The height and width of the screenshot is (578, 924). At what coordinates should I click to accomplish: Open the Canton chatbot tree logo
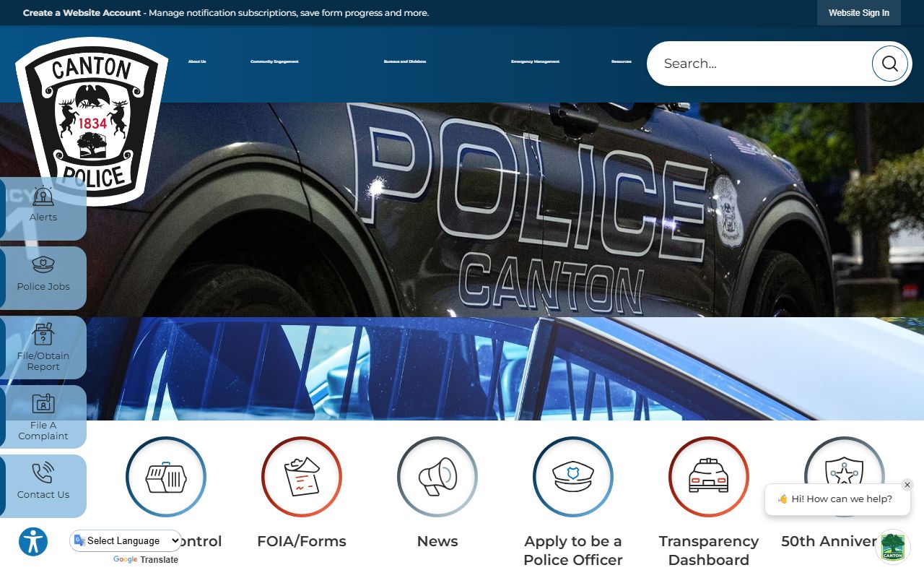point(893,546)
